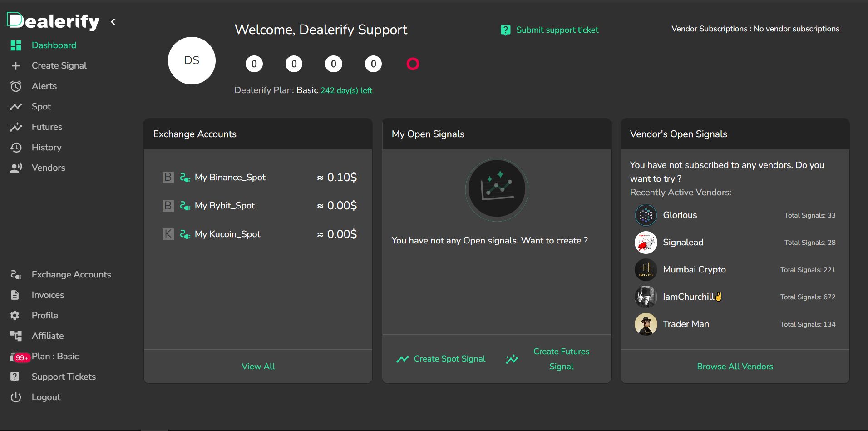The height and width of the screenshot is (431, 868).
Task: Click the Affiliate network icon
Action: click(x=16, y=336)
